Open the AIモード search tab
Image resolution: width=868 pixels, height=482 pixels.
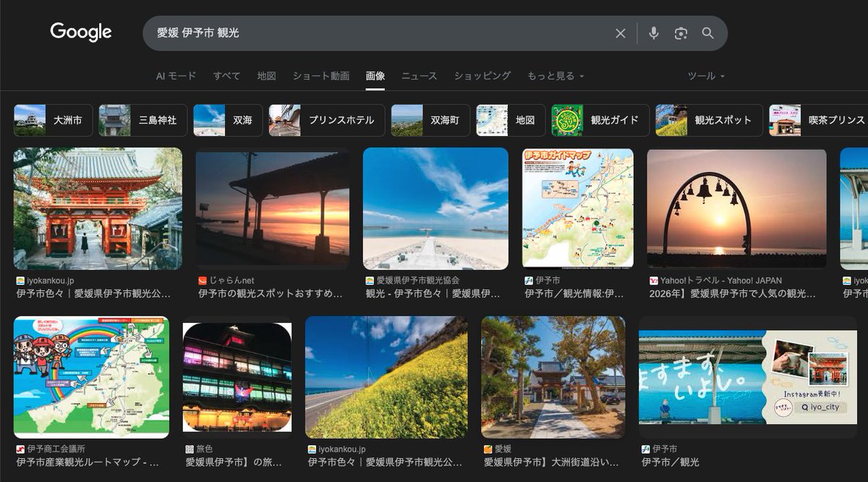pyautogui.click(x=177, y=75)
